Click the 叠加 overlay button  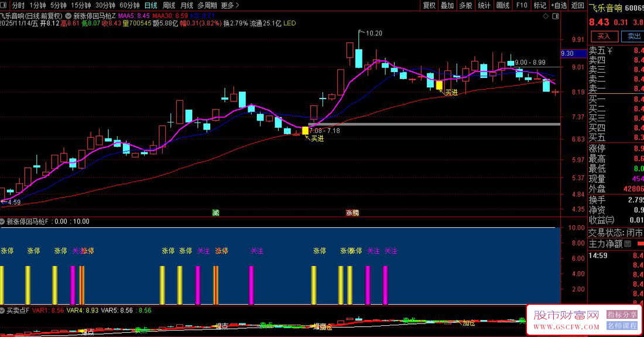[447, 5]
